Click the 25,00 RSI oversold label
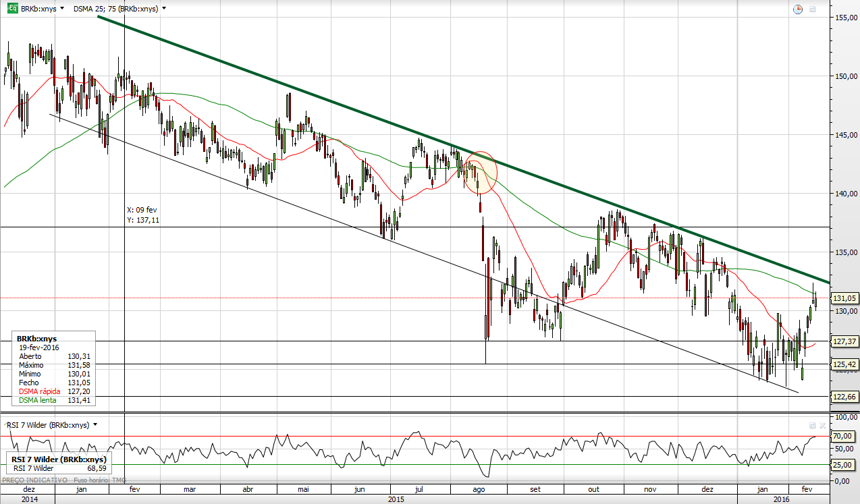This screenshot has height=504, width=860. pyautogui.click(x=844, y=465)
